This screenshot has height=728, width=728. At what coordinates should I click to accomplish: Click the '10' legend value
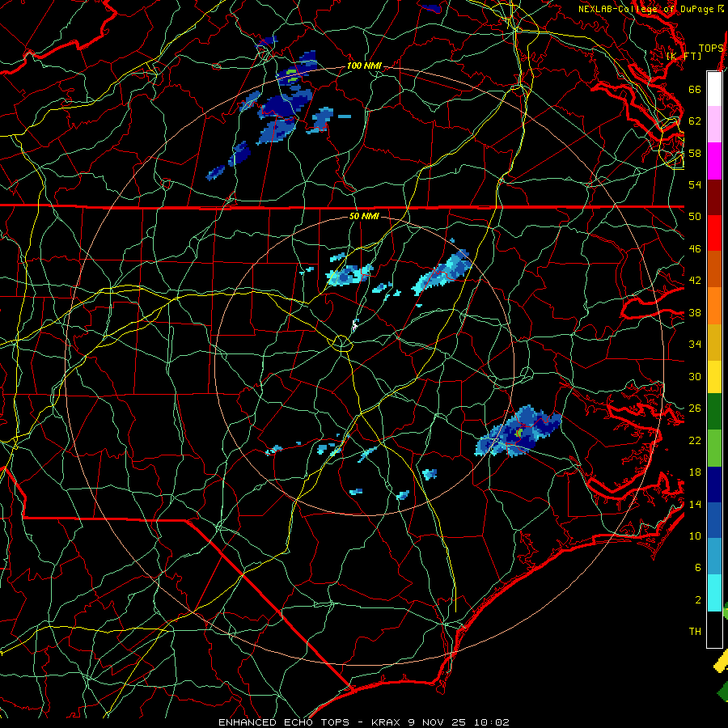(695, 536)
